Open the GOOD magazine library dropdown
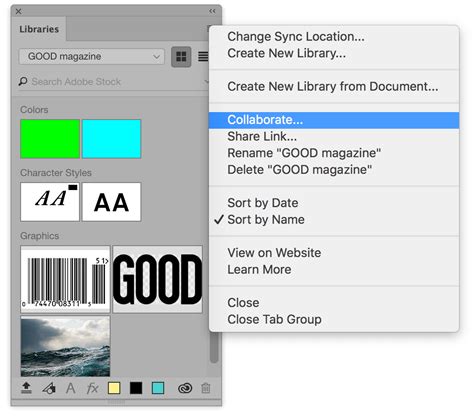Viewport: 474px width, 416px height. tap(92, 56)
